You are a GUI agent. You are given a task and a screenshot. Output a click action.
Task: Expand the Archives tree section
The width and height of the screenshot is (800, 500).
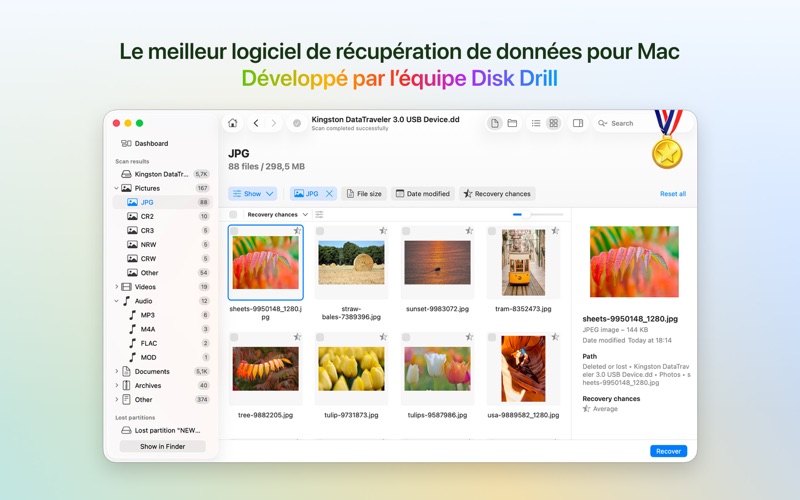pos(116,386)
